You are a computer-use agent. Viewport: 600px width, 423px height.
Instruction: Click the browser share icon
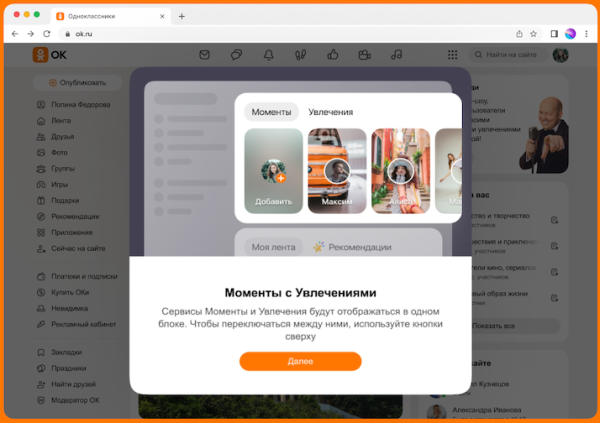coord(519,34)
